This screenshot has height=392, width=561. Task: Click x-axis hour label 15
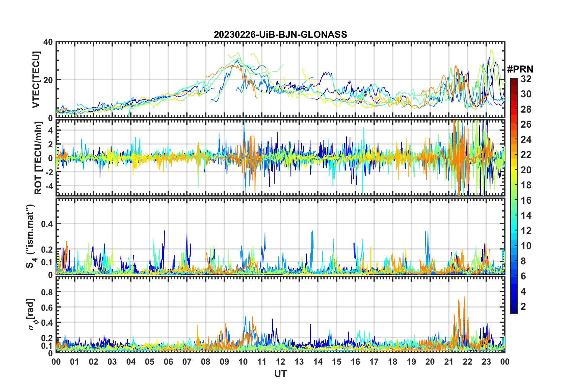click(x=337, y=362)
